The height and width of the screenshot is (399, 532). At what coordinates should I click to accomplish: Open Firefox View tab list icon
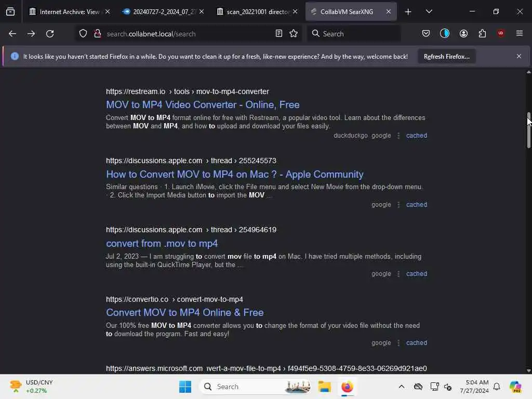tap(10, 11)
